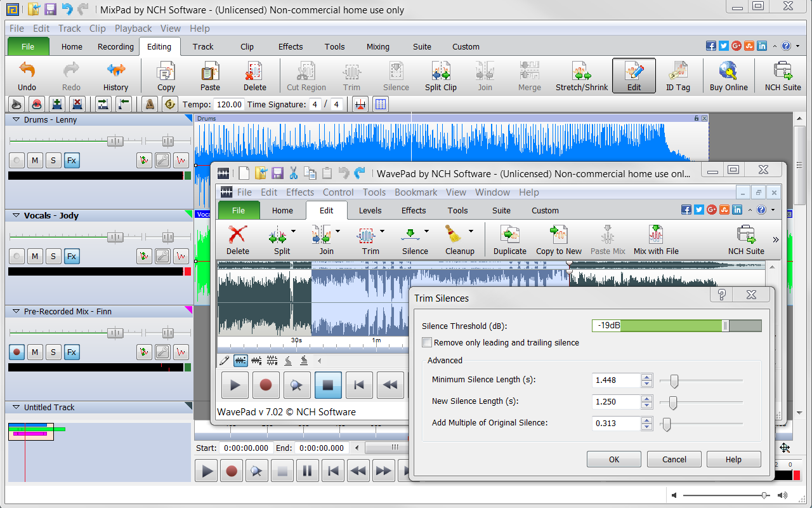Click the Copy to New icon
The image size is (812, 508).
(x=558, y=235)
